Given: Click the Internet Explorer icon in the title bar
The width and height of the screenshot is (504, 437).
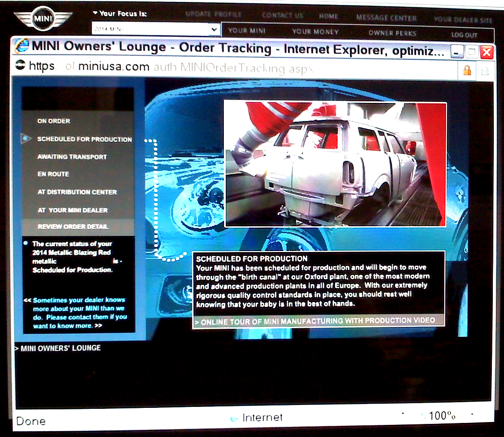Looking at the screenshot, I should click(x=22, y=46).
